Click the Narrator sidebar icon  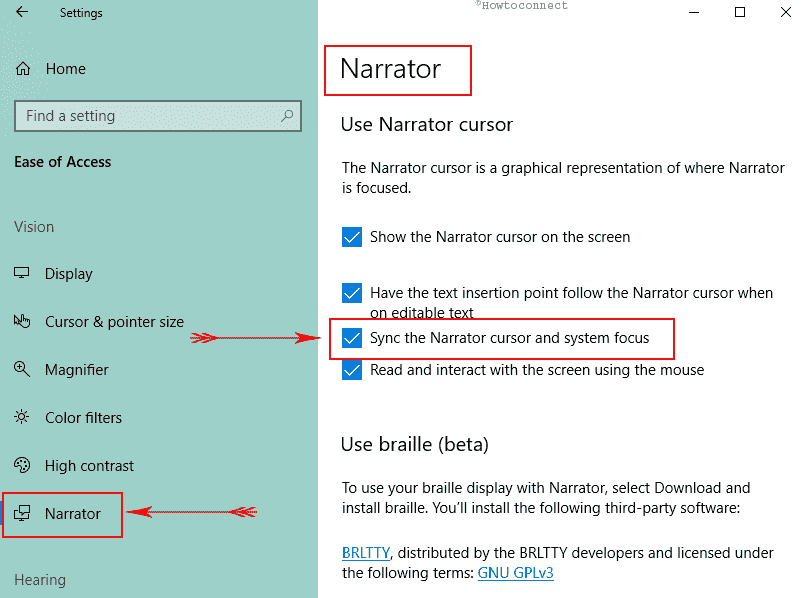22,513
